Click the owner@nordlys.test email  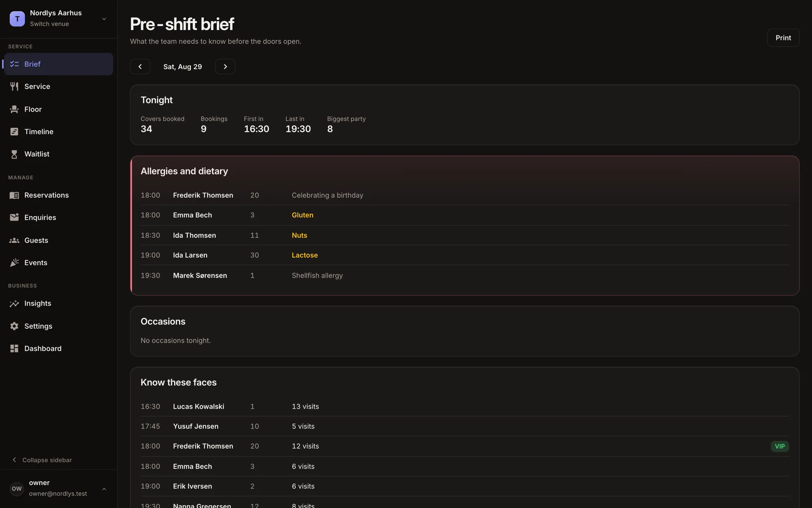tap(58, 494)
